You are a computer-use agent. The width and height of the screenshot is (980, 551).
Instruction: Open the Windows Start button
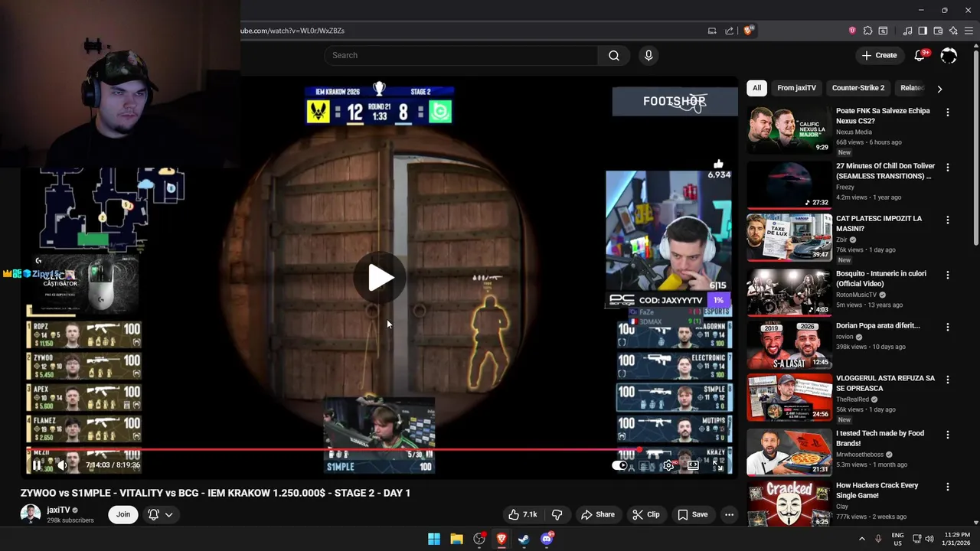pyautogui.click(x=434, y=539)
